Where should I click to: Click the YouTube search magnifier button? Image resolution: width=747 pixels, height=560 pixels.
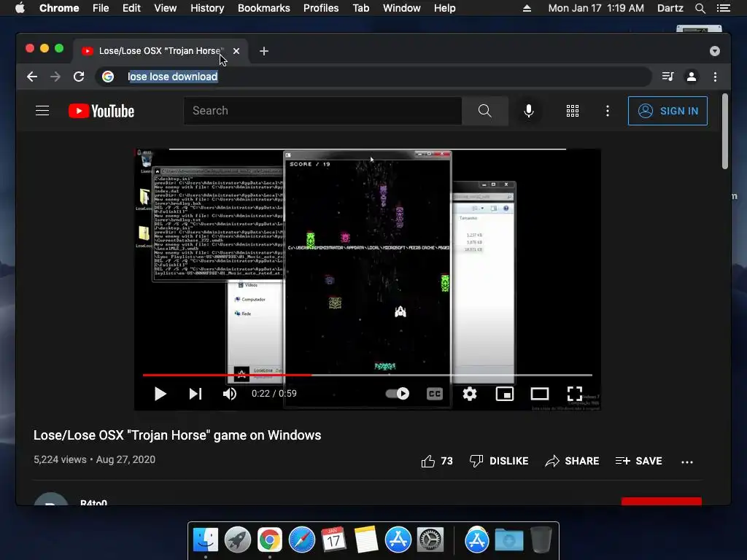click(x=484, y=111)
